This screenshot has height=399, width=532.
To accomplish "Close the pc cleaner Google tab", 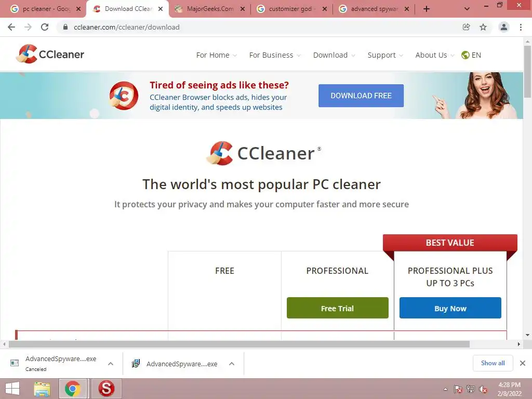I will pos(78,9).
